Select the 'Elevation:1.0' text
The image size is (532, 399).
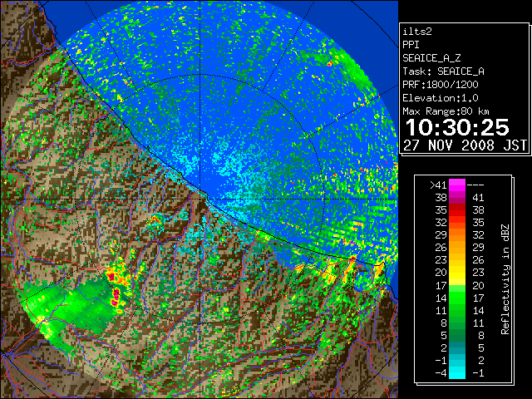(441, 98)
